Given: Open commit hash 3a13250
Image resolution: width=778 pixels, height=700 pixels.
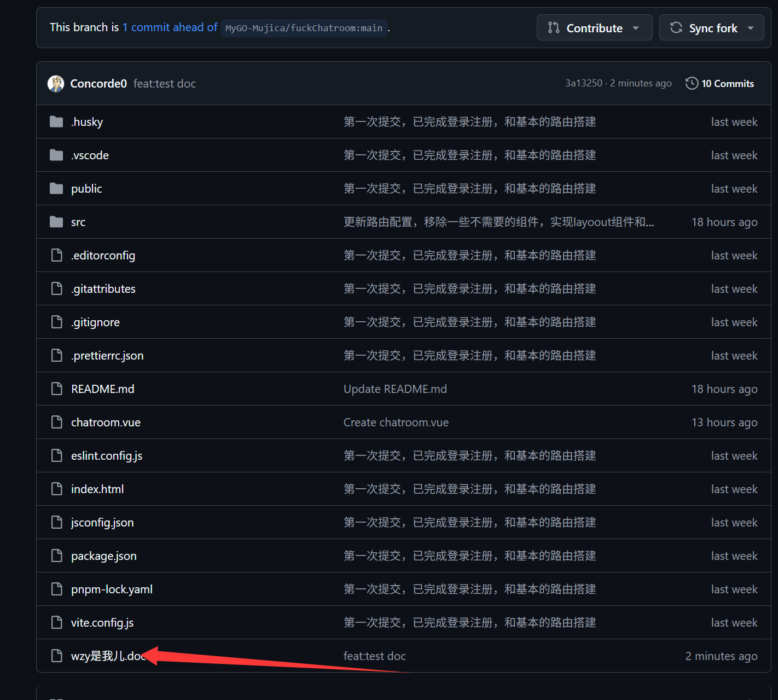Looking at the screenshot, I should (583, 83).
